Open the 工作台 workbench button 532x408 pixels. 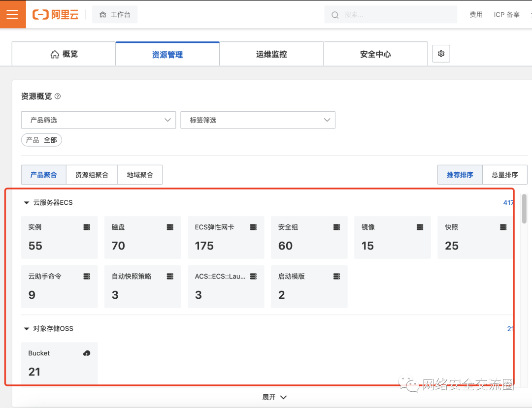click(x=115, y=15)
